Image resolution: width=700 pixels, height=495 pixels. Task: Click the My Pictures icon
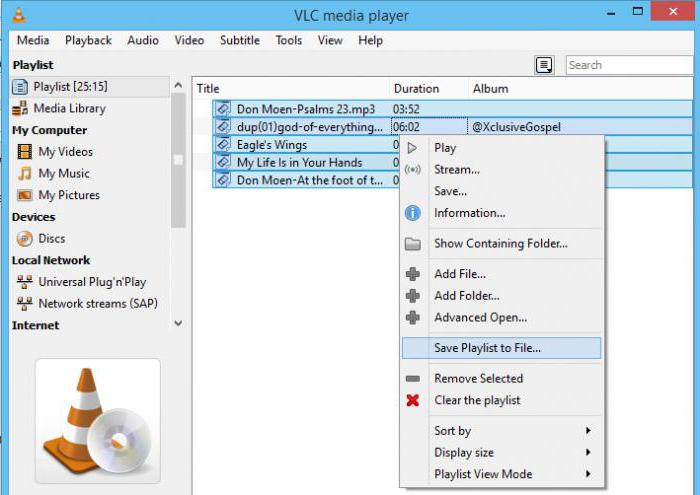[x=25, y=195]
